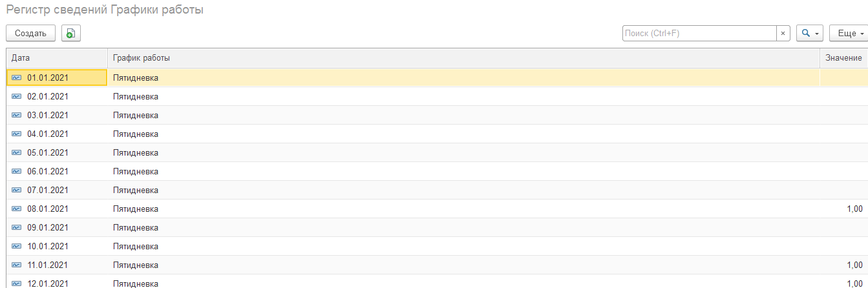The image size is (868, 288).
Task: Click the 1,00 value for 08.01.2021
Action: coord(854,209)
